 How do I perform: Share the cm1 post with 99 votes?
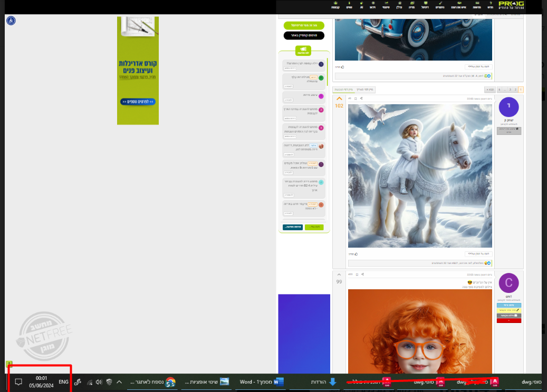tap(362, 274)
